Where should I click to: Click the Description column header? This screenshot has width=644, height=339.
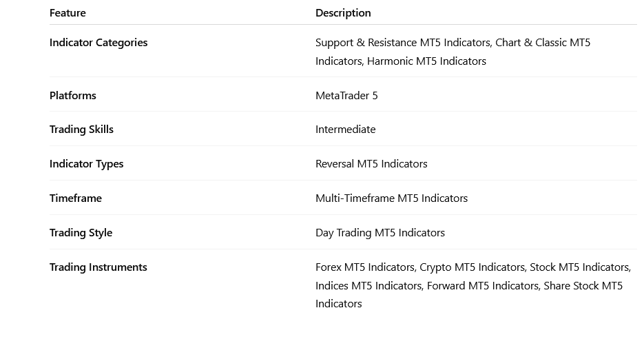(343, 13)
